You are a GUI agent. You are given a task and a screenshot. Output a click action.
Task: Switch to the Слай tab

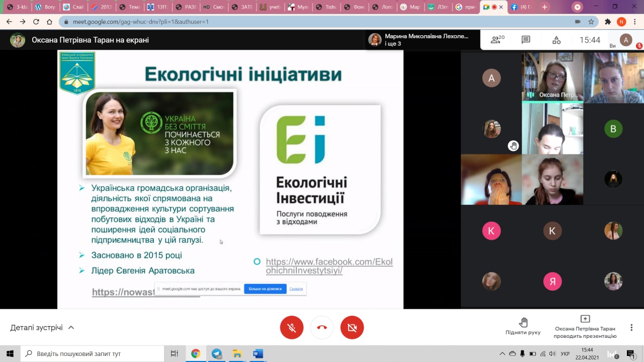73,7
